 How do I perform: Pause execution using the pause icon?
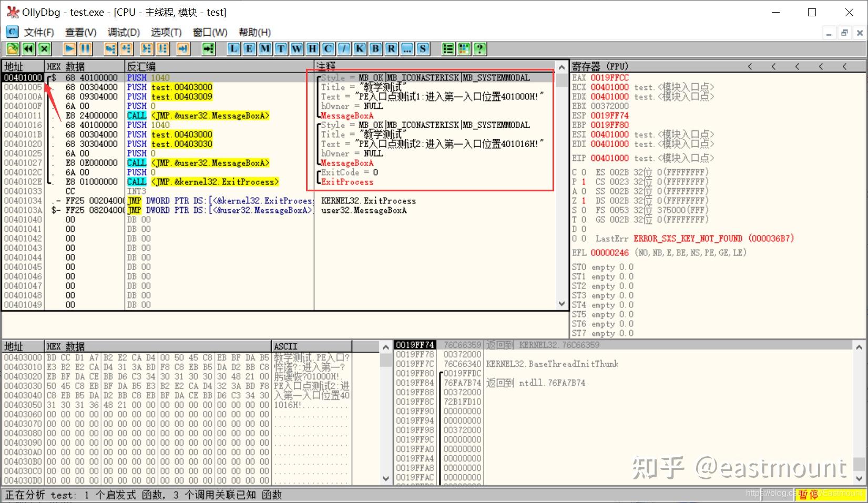pyautogui.click(x=85, y=48)
